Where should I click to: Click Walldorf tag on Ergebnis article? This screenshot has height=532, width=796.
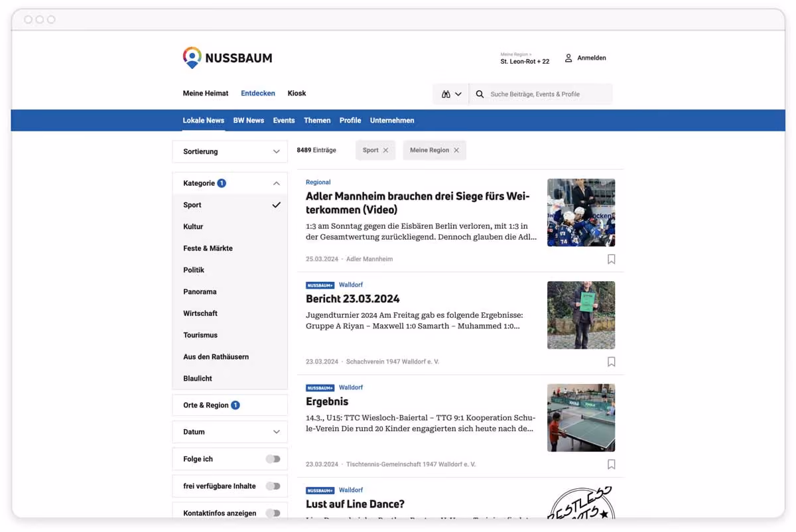351,388
